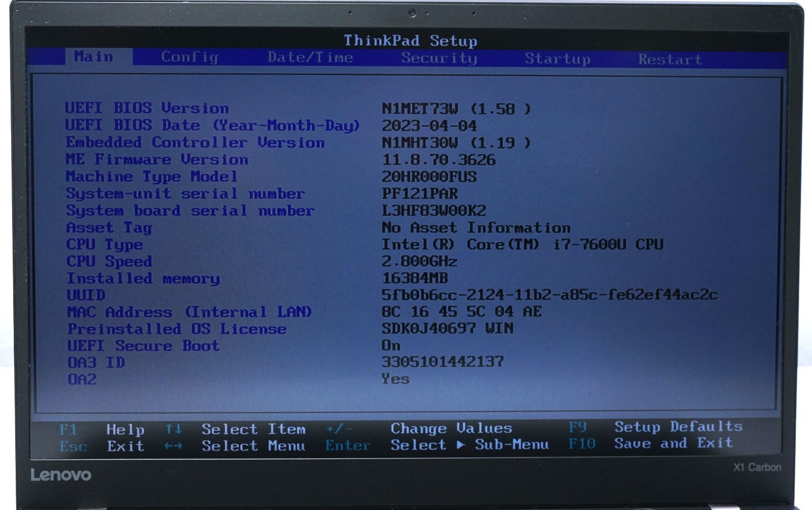Viewport: 812px width, 510px height.
Task: Click the Select Menu label
Action: pyautogui.click(x=253, y=446)
